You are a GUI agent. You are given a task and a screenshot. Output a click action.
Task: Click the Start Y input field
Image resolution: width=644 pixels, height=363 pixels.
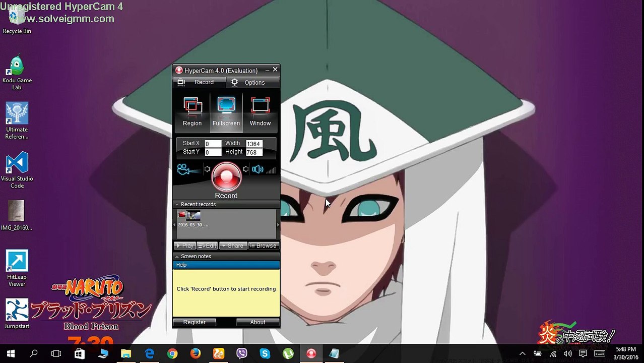[213, 152]
